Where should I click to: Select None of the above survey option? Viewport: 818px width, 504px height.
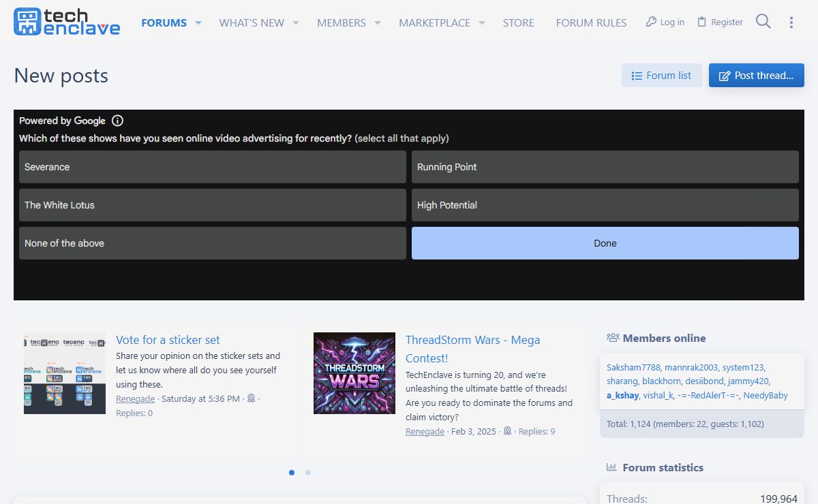click(213, 243)
